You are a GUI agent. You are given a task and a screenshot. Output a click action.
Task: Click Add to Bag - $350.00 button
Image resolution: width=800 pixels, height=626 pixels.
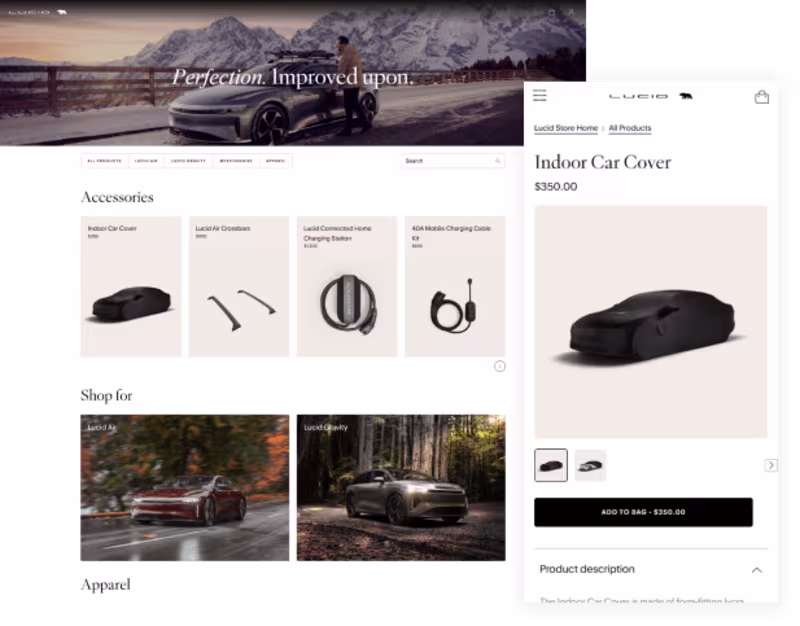[x=643, y=512]
